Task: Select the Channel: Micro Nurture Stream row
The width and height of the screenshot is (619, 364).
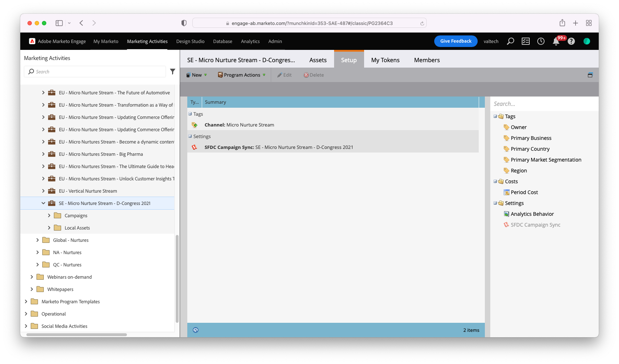Action: pos(333,125)
